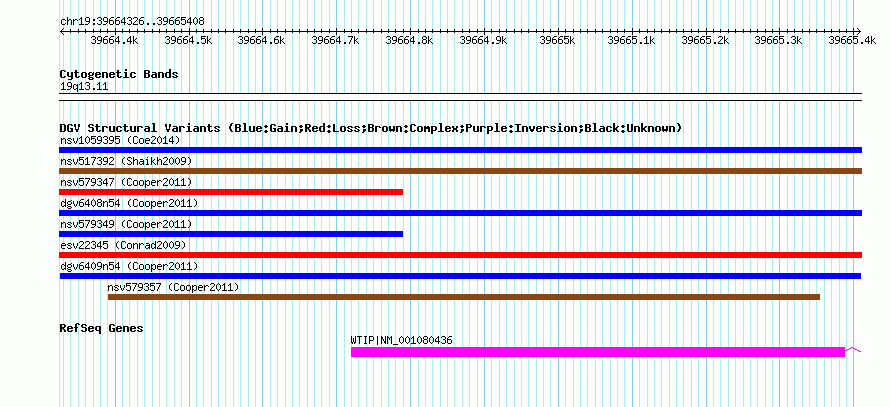Click the 39665.3k ruler tick label
Viewport: 890px width, 407px height.
click(778, 40)
